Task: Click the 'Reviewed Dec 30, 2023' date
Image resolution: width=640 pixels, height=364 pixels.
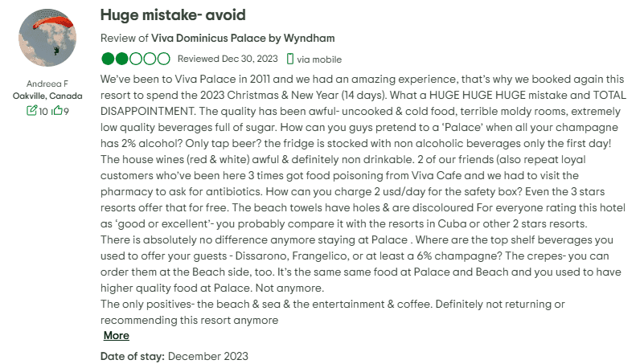Action: coord(228,59)
